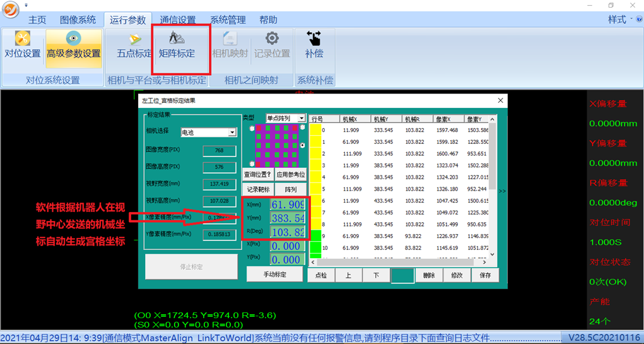Image resolution: width=644 pixels, height=344 pixels.
Task: Select the bottom-left radio button beside grid
Action: click(x=252, y=164)
